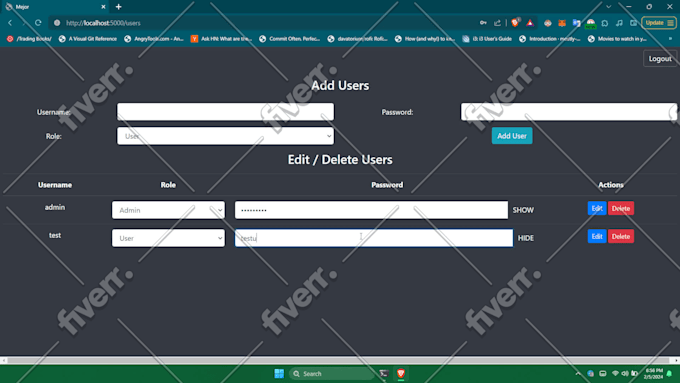The image size is (680, 383).
Task: Open the extensions puzzle icon
Action: point(605,23)
